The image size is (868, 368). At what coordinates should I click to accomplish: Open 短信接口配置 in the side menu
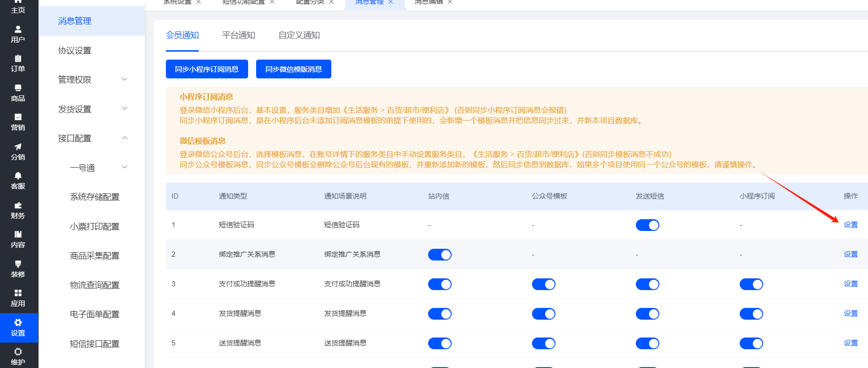click(x=94, y=344)
